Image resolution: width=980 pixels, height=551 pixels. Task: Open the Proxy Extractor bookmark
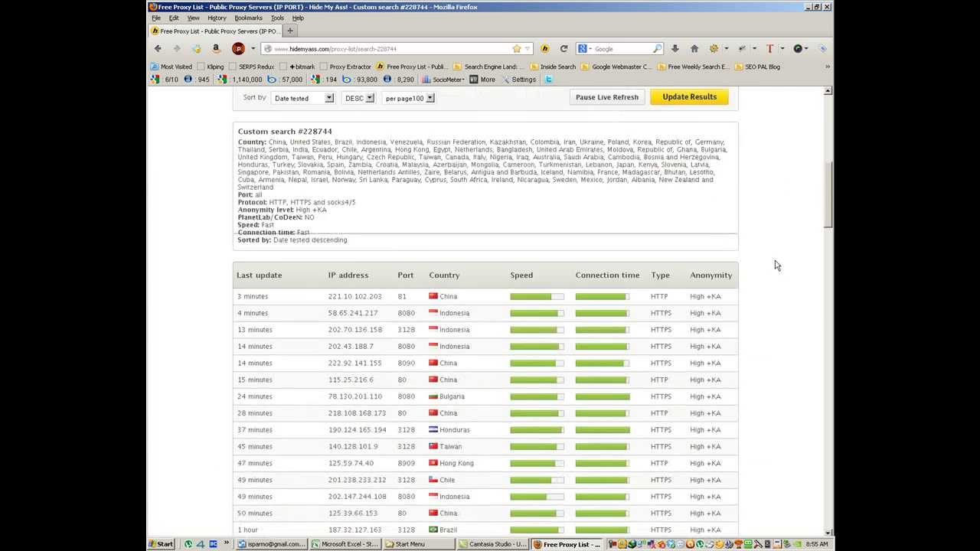click(345, 67)
